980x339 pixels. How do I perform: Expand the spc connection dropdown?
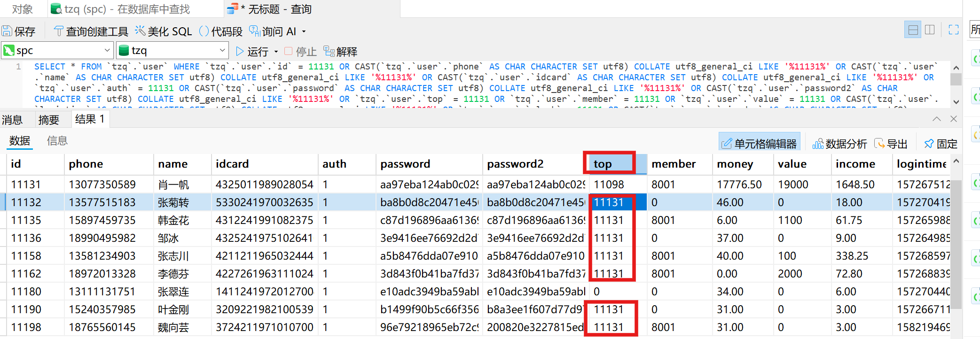coord(107,50)
